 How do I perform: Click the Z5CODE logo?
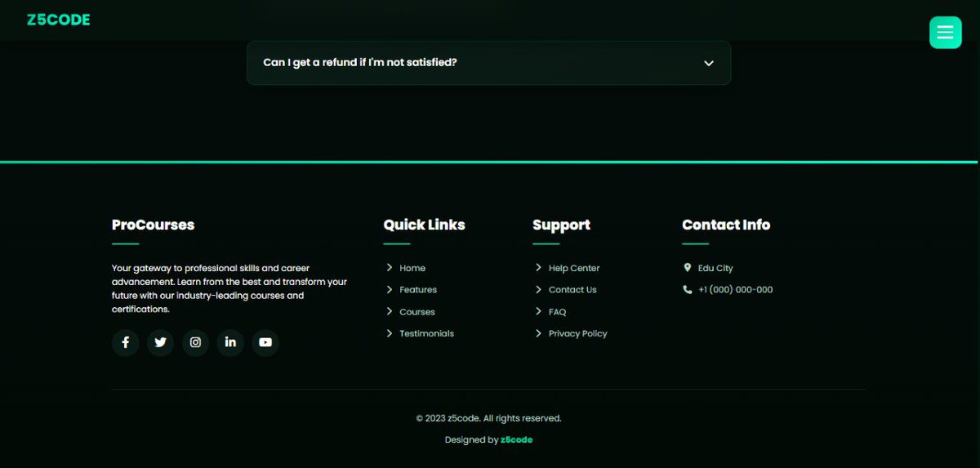pyautogui.click(x=59, y=20)
